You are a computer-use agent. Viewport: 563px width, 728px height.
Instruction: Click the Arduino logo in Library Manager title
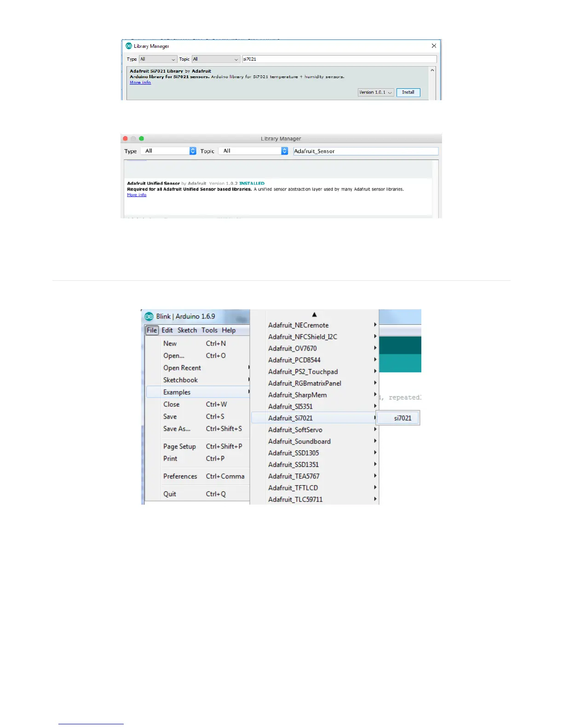click(129, 46)
